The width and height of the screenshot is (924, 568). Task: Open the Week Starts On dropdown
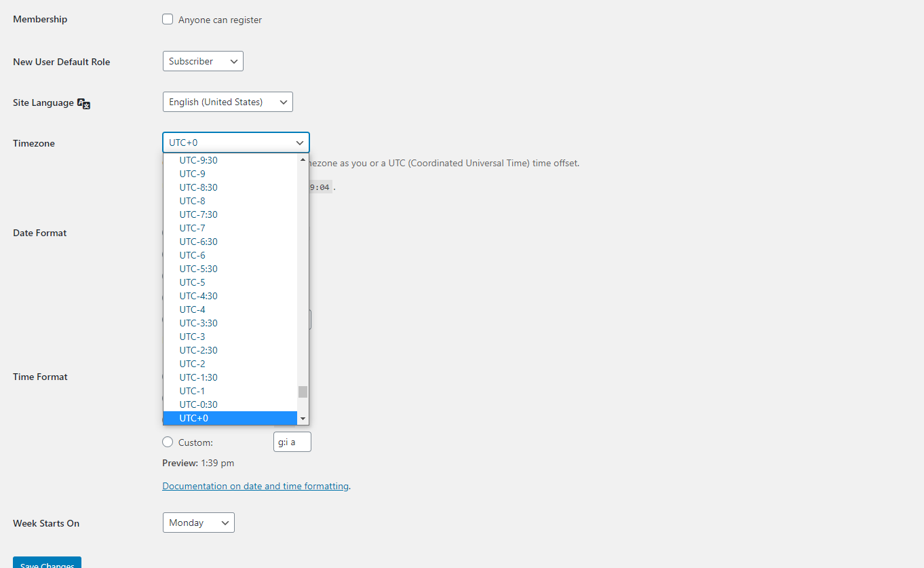[198, 523]
